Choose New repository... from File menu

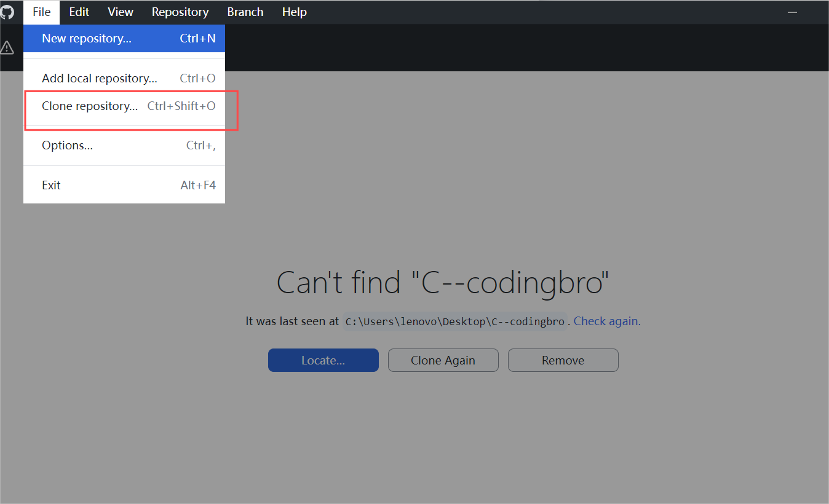[x=124, y=38]
